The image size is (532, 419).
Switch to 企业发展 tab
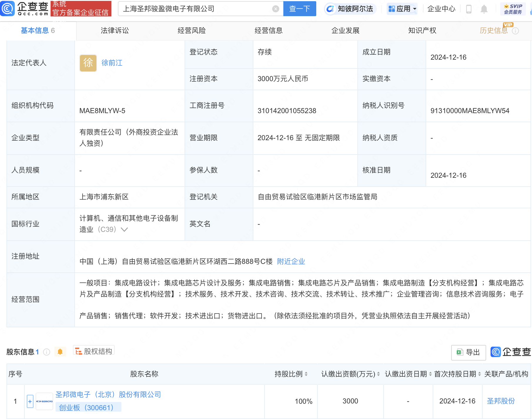(x=346, y=31)
